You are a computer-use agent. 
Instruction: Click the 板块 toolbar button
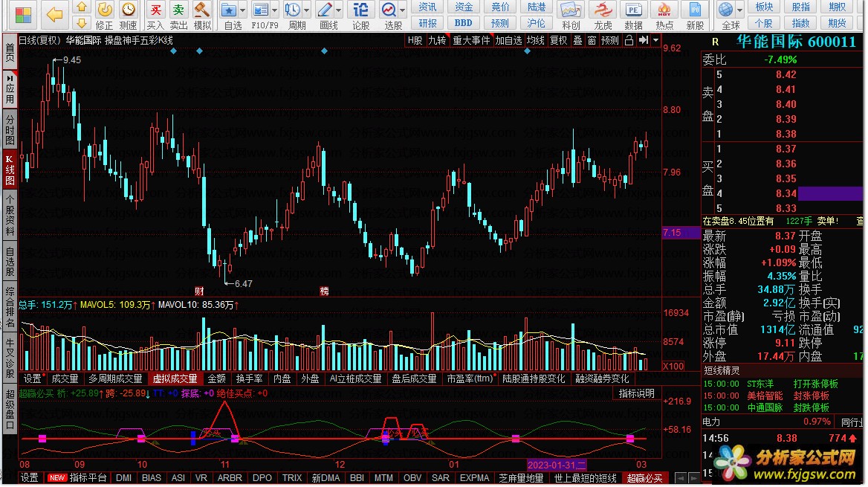tap(764, 7)
